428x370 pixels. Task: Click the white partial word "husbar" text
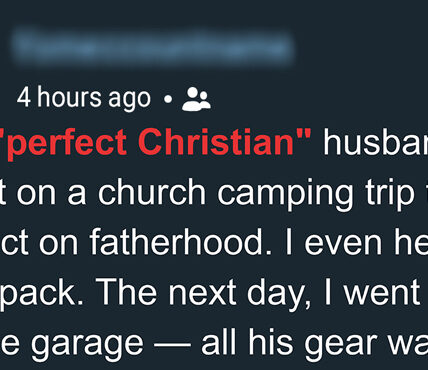375,142
